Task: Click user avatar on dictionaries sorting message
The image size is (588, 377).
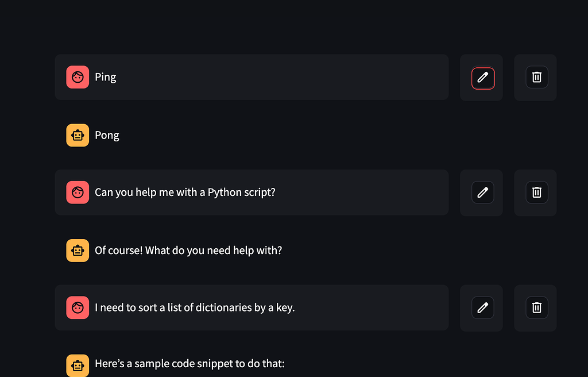Action: (78, 307)
